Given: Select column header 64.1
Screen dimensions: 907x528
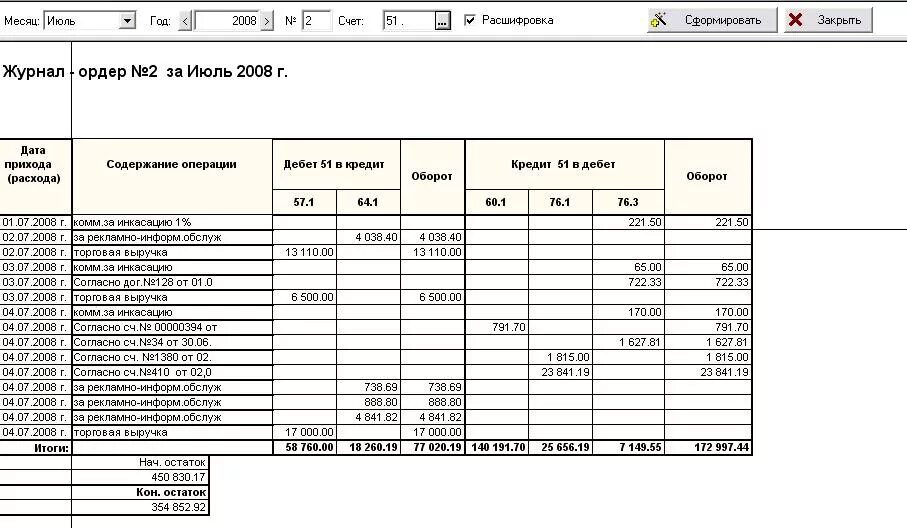Looking at the screenshot, I should (x=368, y=202).
